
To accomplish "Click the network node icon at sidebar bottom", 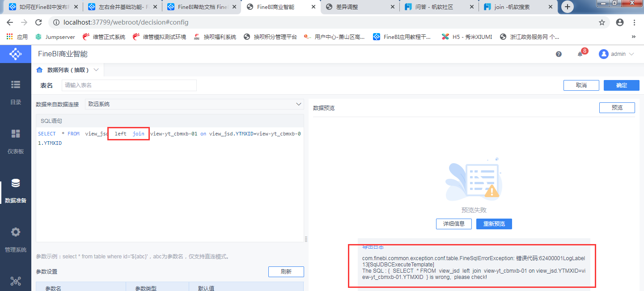I will point(16,281).
